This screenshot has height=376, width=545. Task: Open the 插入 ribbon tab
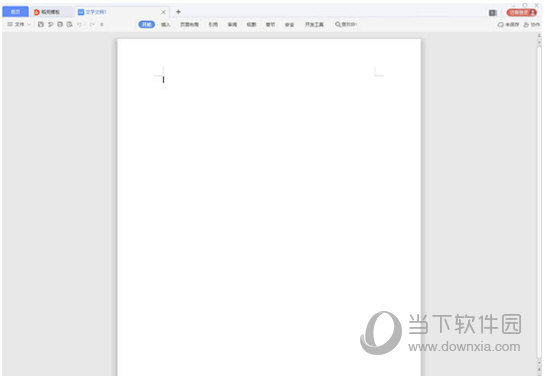click(x=166, y=24)
